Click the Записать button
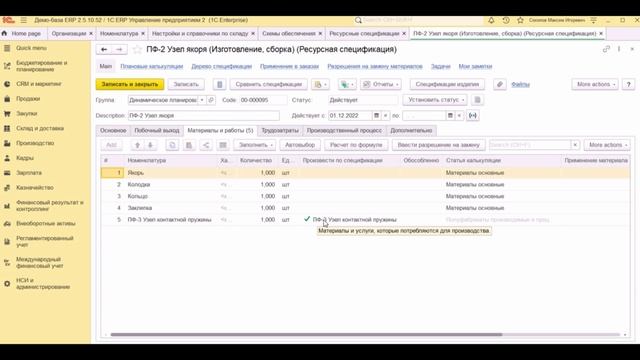Viewport: 640px width, 360px height. (x=186, y=84)
